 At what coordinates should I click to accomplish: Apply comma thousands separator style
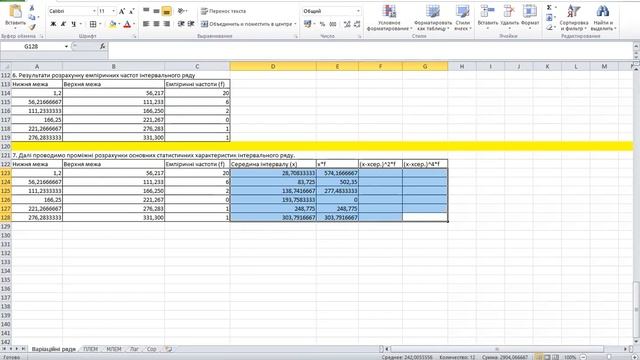coord(333,24)
